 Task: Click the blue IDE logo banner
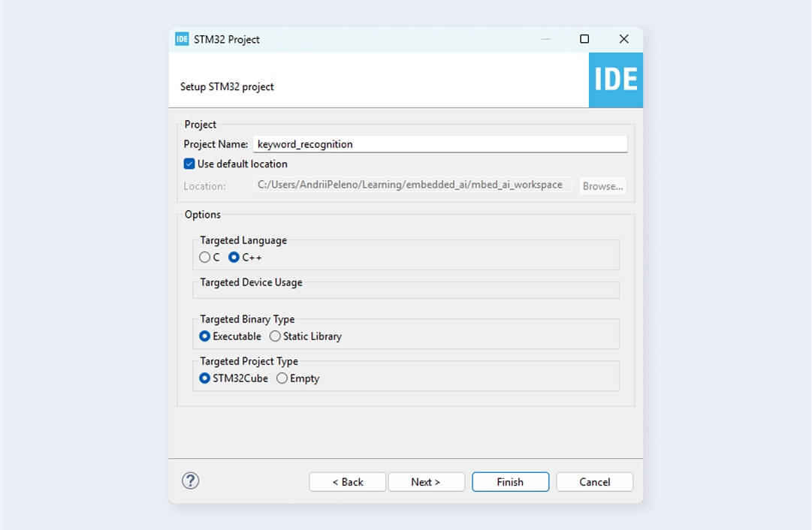pos(615,80)
